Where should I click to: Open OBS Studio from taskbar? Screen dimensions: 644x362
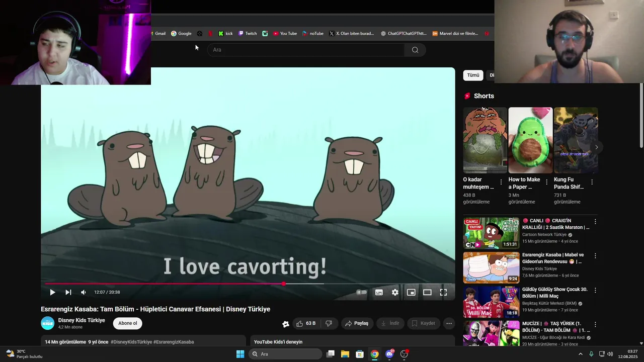[x=404, y=354]
